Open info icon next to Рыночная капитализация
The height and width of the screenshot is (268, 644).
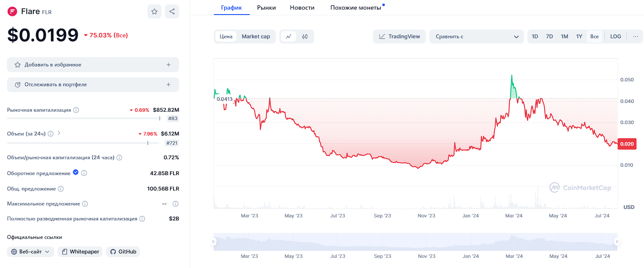pos(76,110)
